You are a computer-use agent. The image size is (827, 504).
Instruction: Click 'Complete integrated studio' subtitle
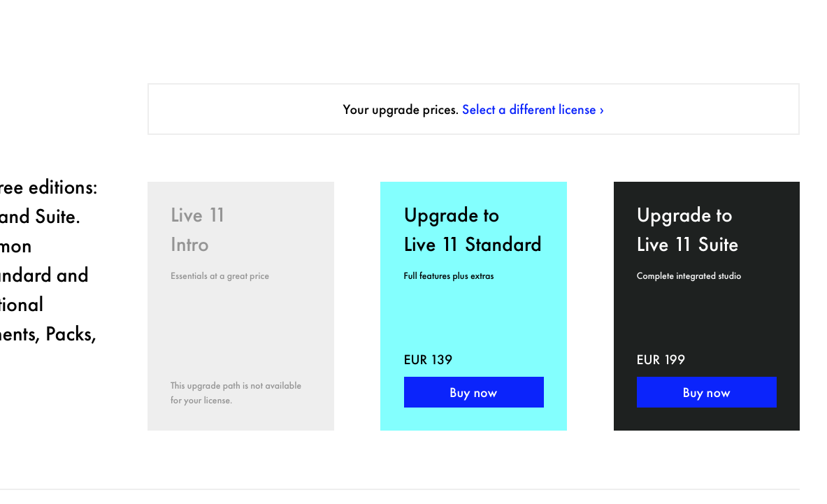(x=689, y=275)
